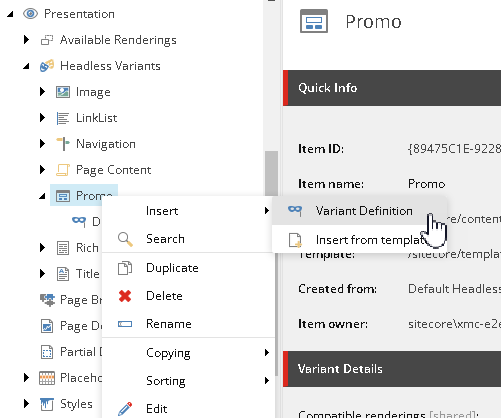Click the red X Delete icon
The image size is (501, 418).
point(125,296)
